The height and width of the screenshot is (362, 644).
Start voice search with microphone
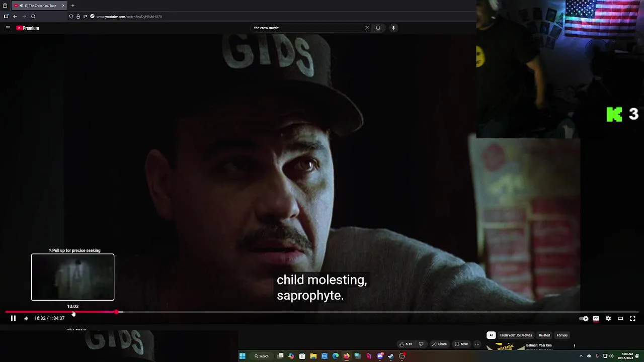coord(393,28)
